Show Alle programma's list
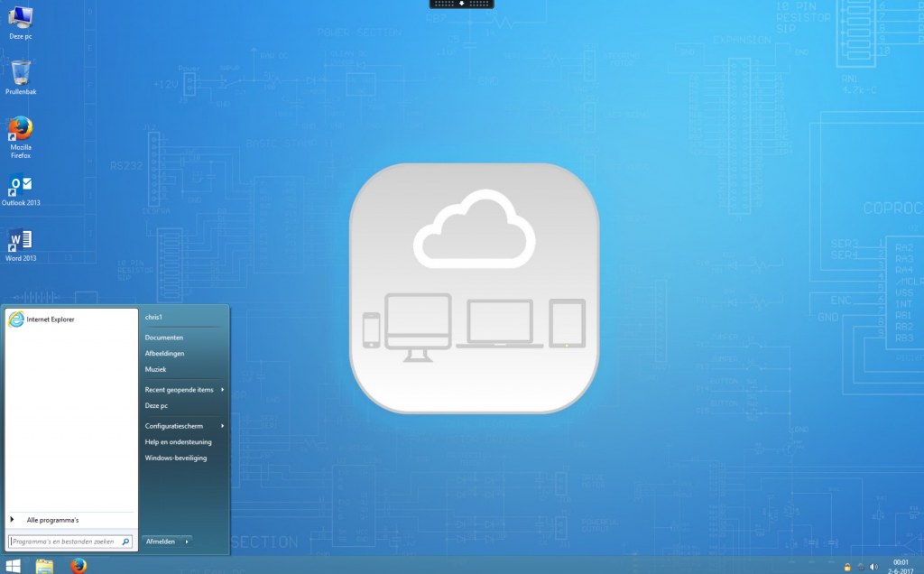924x574 pixels. tap(52, 520)
